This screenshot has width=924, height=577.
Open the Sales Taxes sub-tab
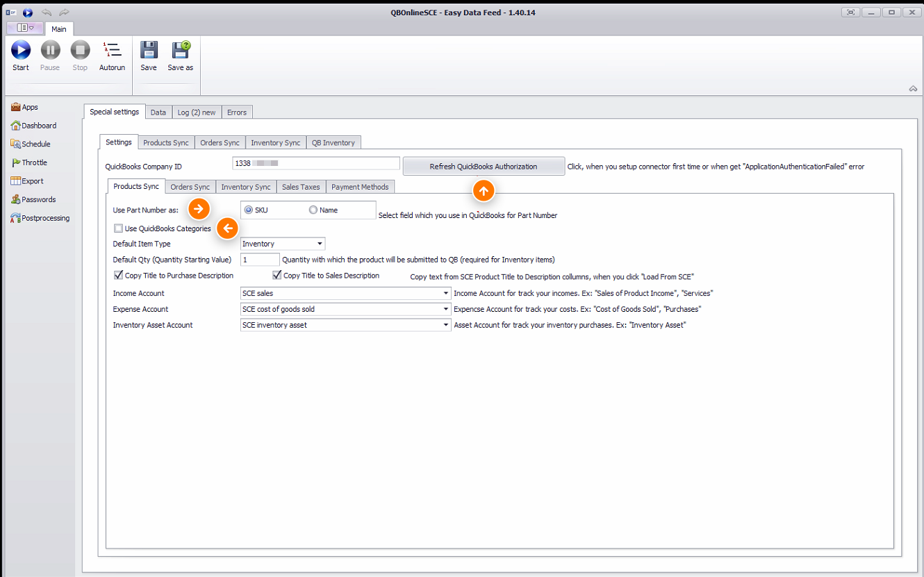tap(301, 187)
